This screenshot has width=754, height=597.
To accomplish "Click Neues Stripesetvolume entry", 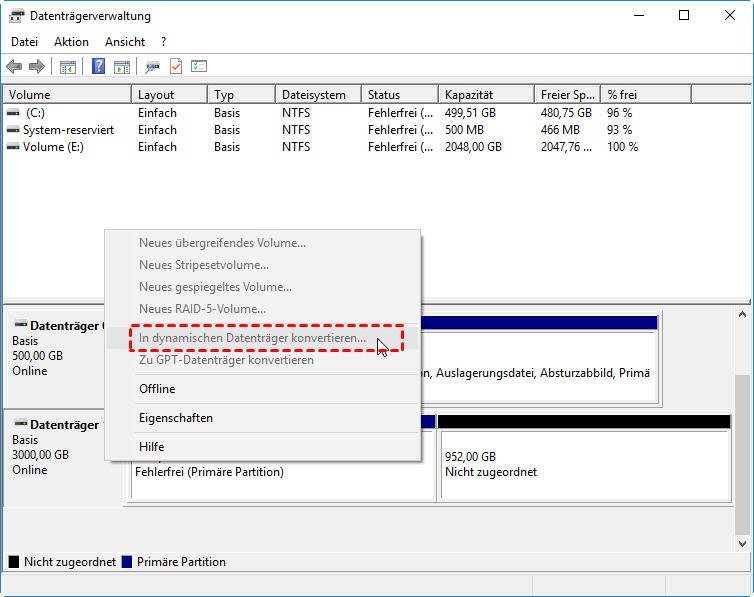I will 263,265.
